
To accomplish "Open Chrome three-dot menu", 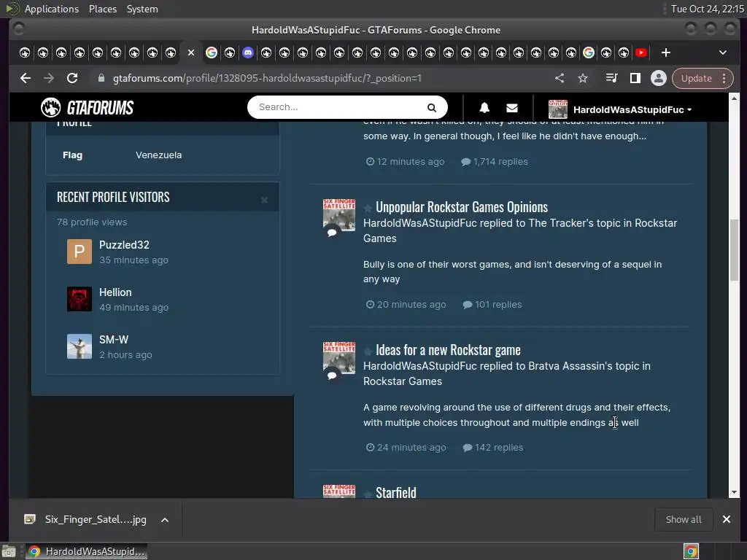I will [x=724, y=78].
